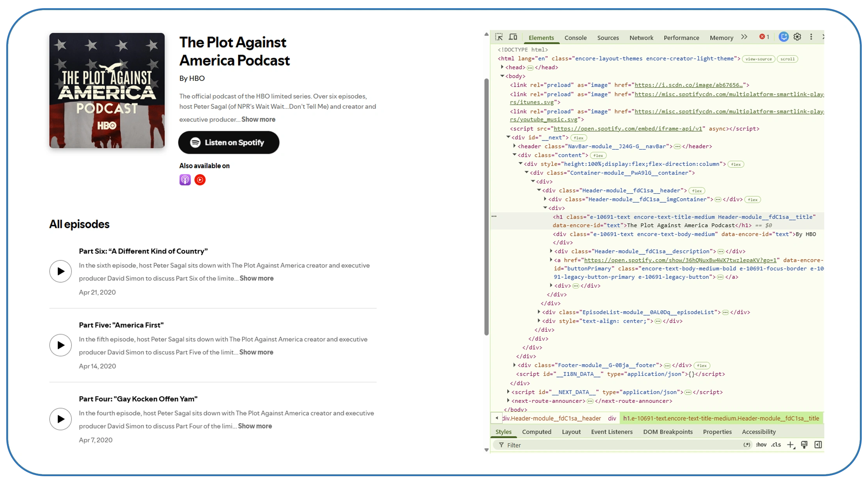
Task: Expand the __NEXT_DATA__ script node
Action: click(x=508, y=391)
